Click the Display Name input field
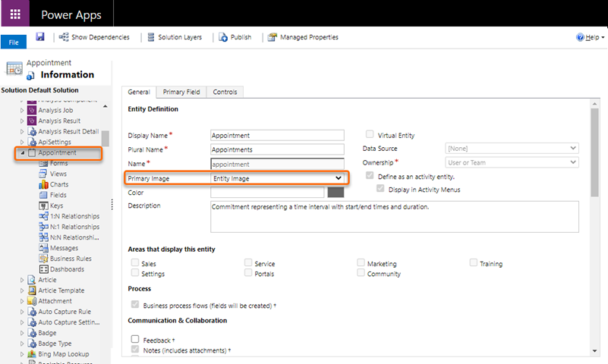 pyautogui.click(x=277, y=136)
